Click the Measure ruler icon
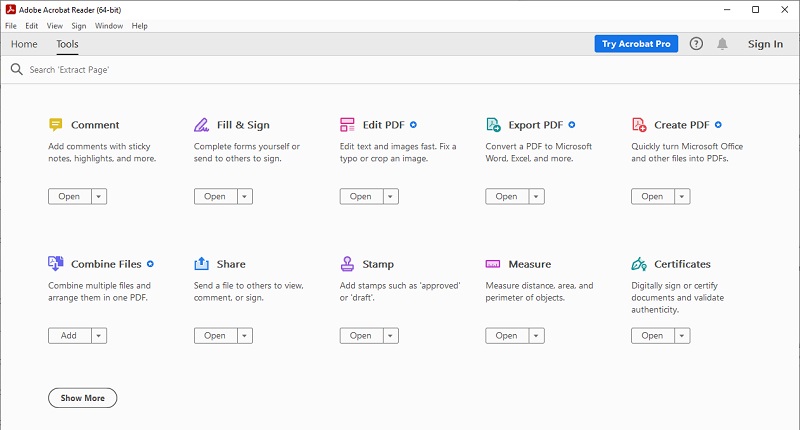Viewport: 800px width, 430px height. tap(493, 264)
